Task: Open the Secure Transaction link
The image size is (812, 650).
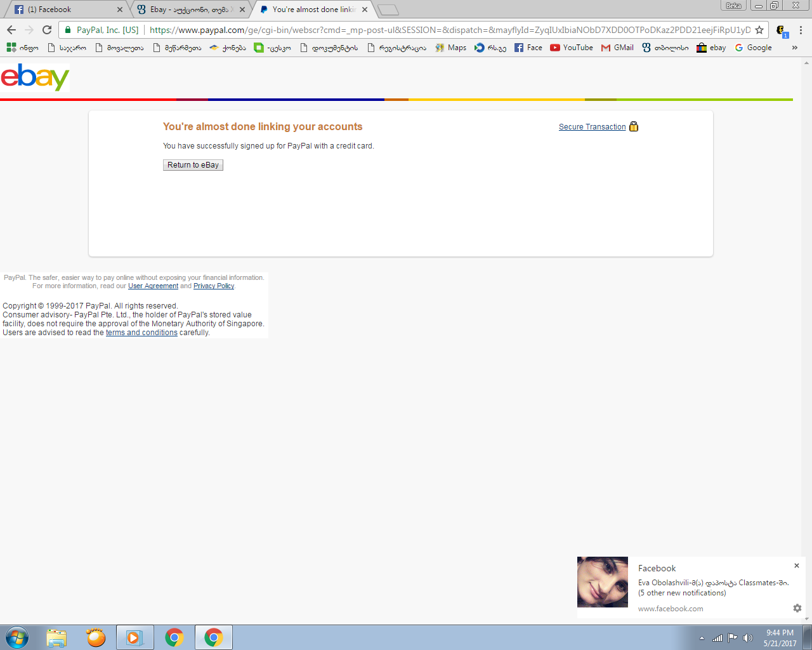Action: pos(592,127)
